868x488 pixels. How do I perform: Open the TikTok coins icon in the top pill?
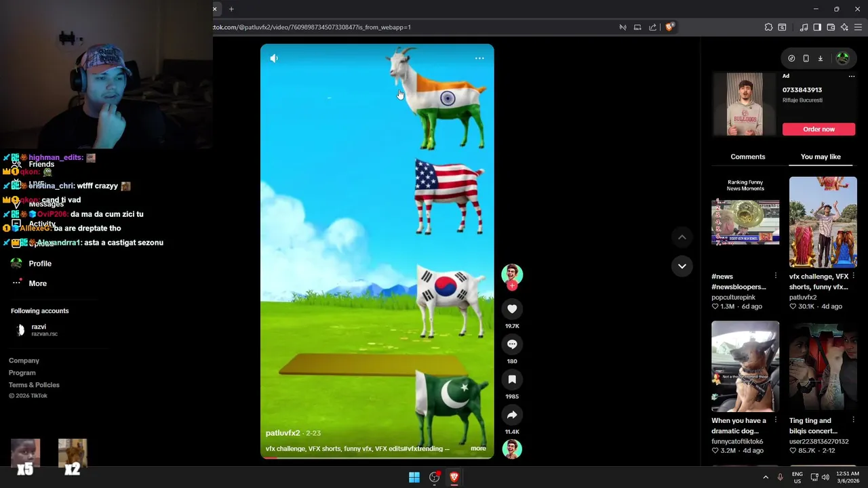point(791,58)
